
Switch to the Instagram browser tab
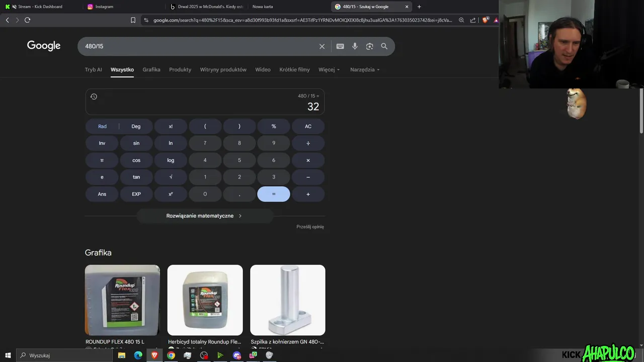(x=104, y=7)
